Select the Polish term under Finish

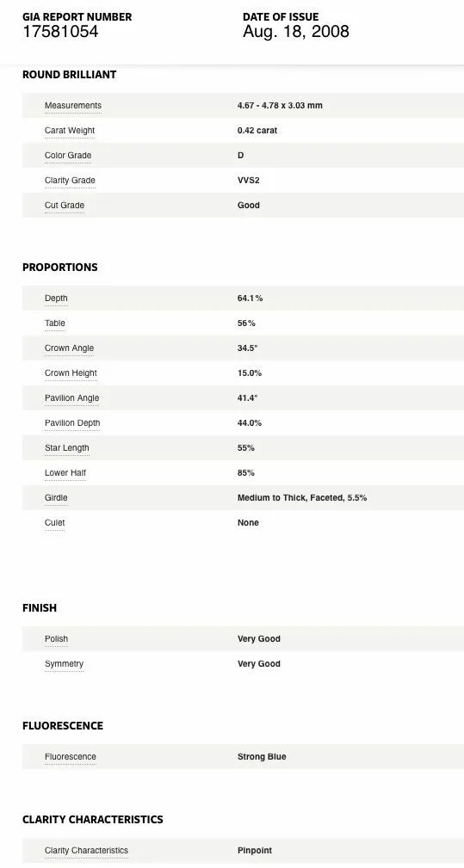tap(57, 639)
